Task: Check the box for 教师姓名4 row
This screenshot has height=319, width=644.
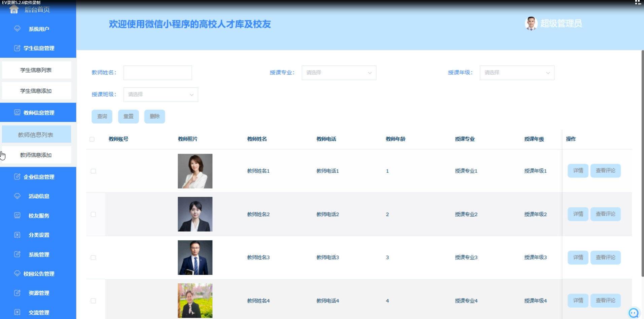Action: point(93,301)
